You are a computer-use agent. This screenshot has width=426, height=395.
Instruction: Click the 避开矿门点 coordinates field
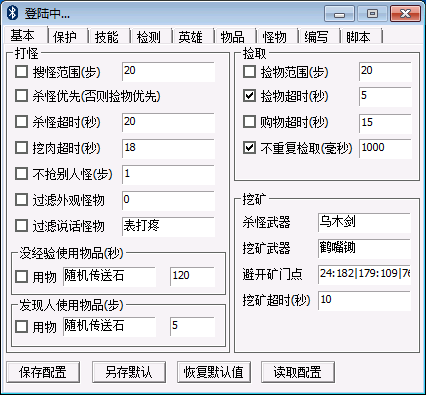tap(364, 275)
